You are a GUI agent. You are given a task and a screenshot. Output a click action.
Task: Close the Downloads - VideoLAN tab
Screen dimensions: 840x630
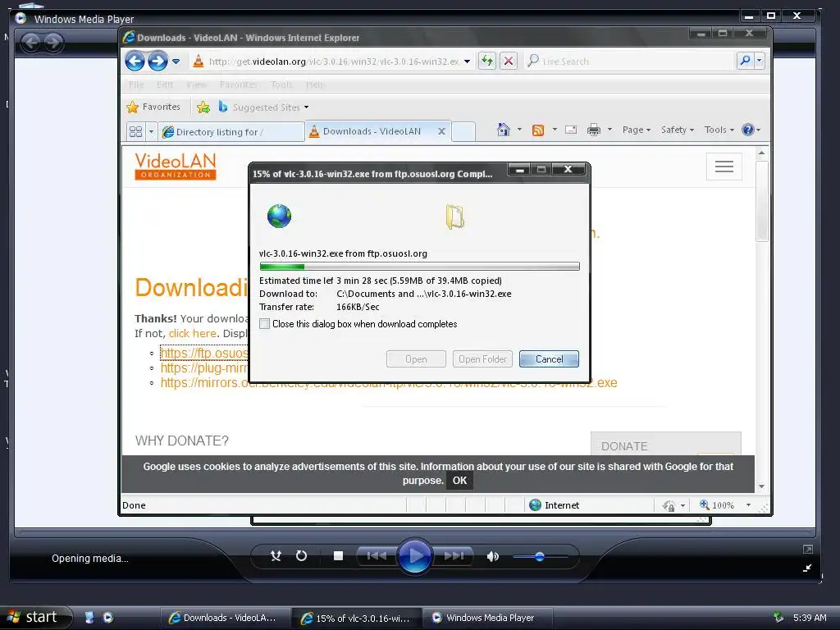(x=441, y=131)
